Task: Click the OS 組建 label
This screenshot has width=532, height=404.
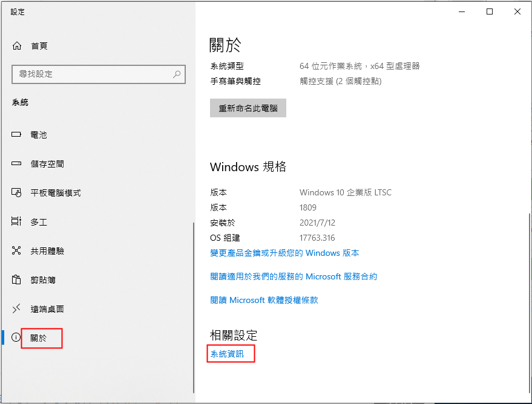Action: point(225,238)
